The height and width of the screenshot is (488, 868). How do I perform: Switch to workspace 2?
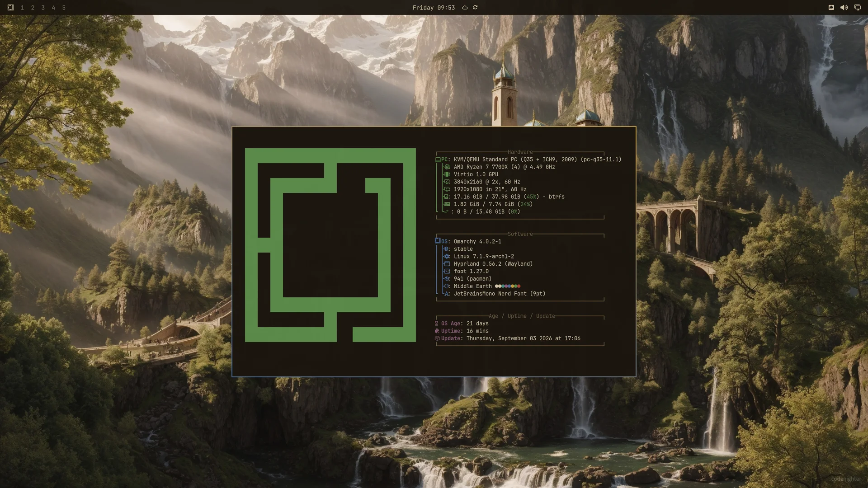(x=33, y=8)
